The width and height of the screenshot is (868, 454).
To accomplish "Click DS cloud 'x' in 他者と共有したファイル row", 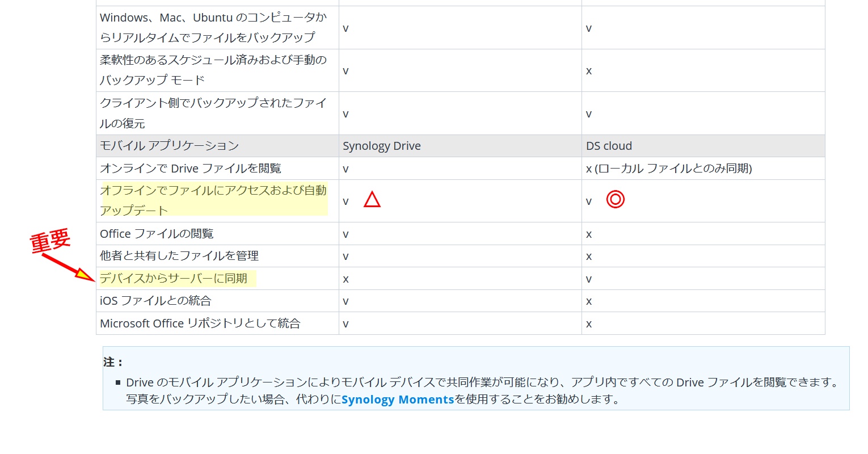I will (x=589, y=257).
